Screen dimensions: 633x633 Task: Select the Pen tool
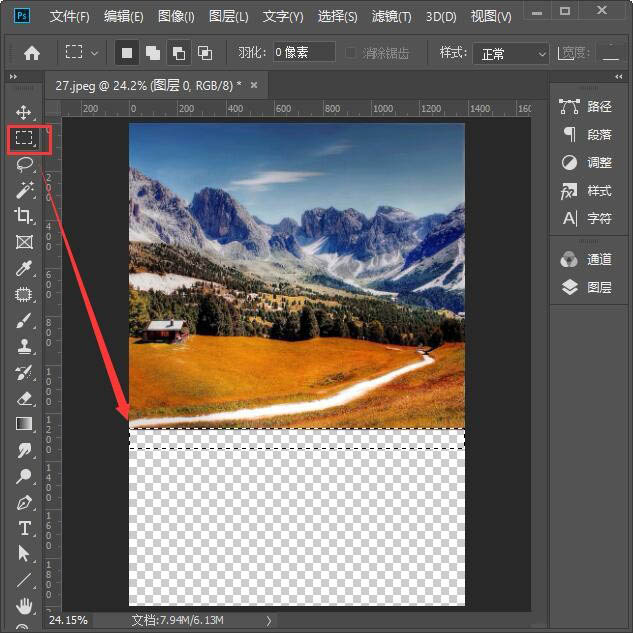[24, 502]
